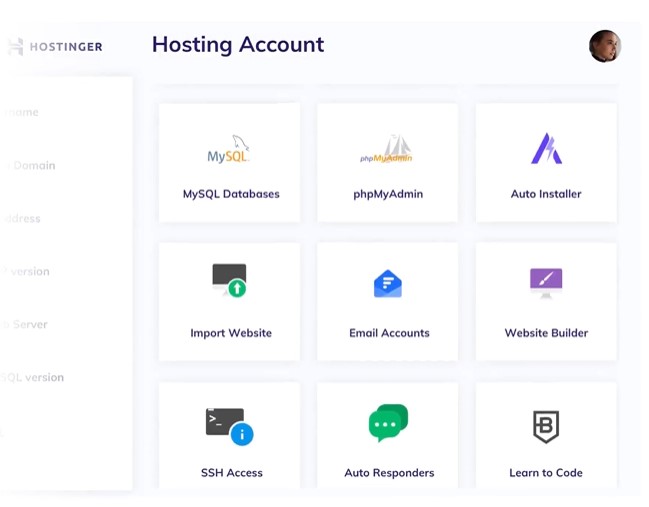Click the MySQL dolphin logo icon
Viewport: 649px width, 507px height.
(229, 150)
